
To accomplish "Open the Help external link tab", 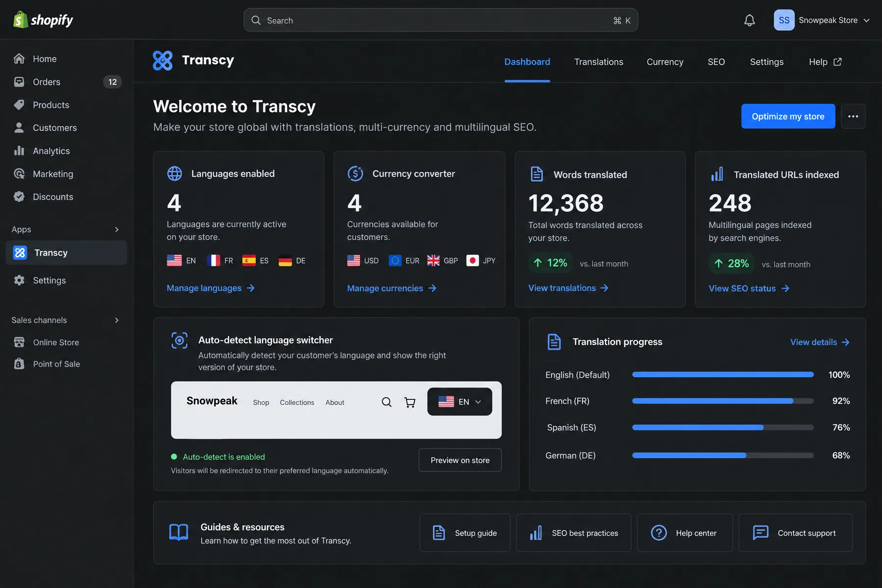I will click(x=825, y=62).
